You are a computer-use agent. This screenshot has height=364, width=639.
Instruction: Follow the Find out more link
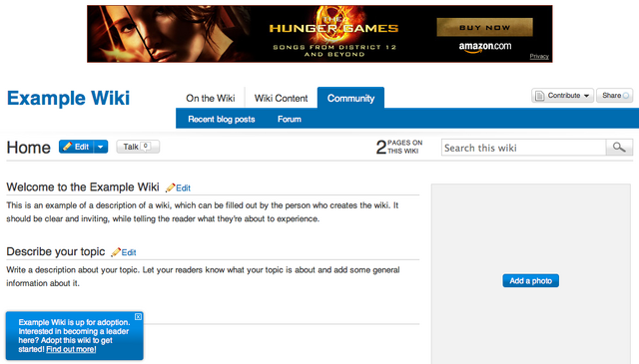pyautogui.click(x=71, y=349)
